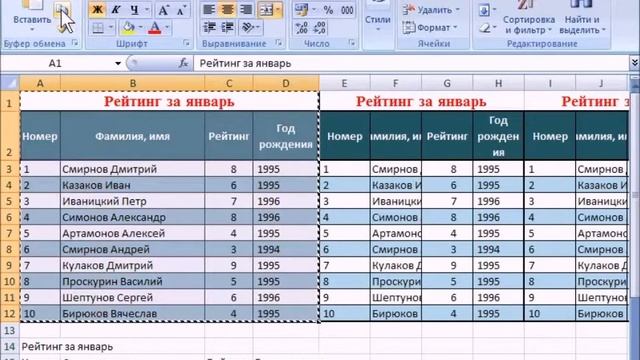Select cell Иваницкий Петр

[x=133, y=201]
